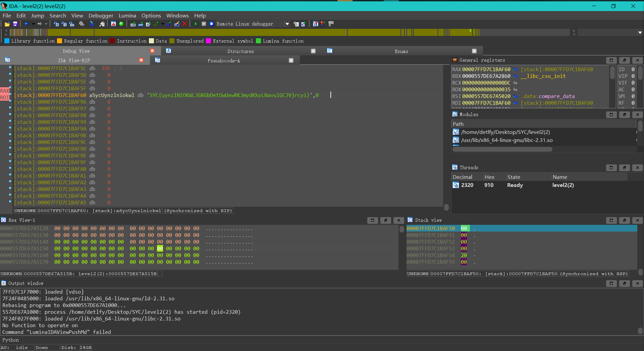The image size is (644, 351).
Task: Toggle the RF flag value
Action: pyautogui.click(x=633, y=103)
